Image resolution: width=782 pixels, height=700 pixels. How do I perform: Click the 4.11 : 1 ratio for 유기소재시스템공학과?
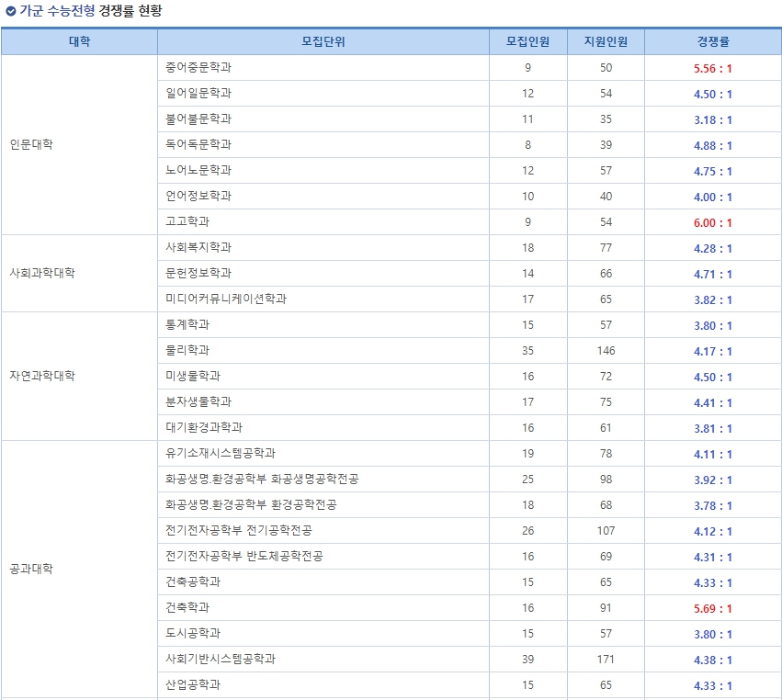tap(713, 455)
